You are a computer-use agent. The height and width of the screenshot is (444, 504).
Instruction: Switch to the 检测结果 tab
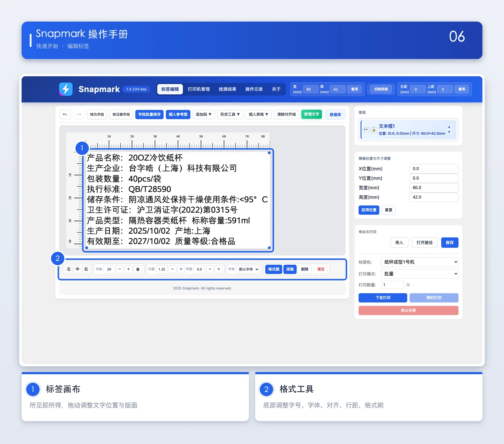pyautogui.click(x=227, y=89)
